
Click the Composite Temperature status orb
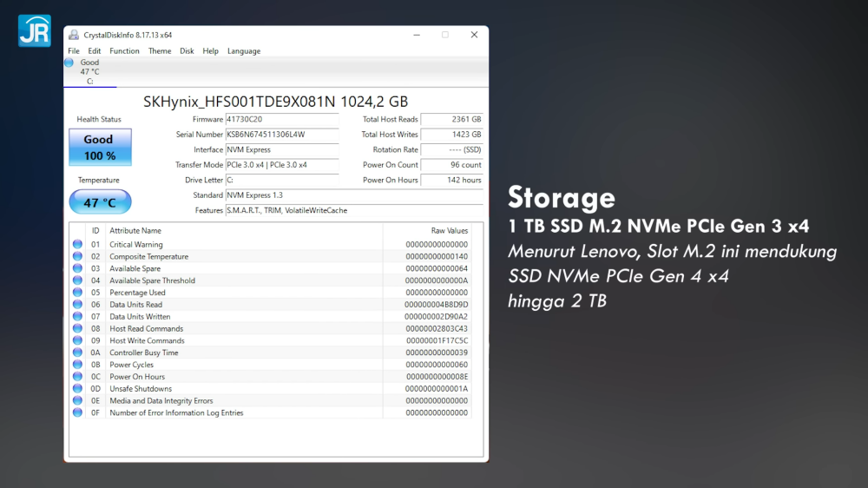click(78, 257)
